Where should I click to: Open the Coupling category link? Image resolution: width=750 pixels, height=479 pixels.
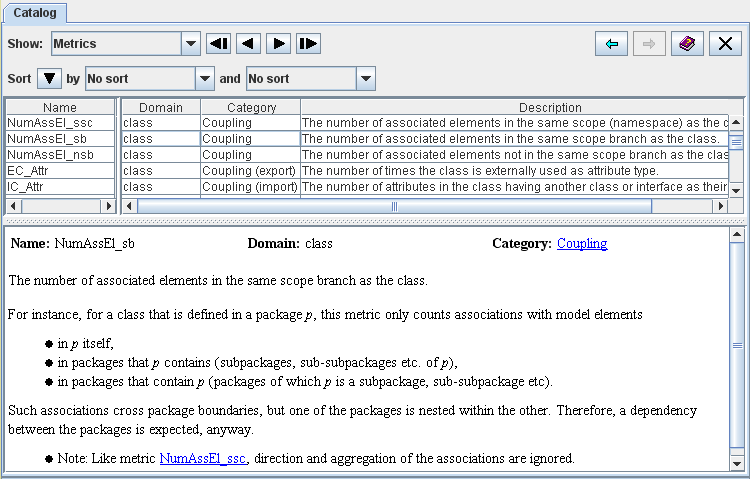pos(582,244)
